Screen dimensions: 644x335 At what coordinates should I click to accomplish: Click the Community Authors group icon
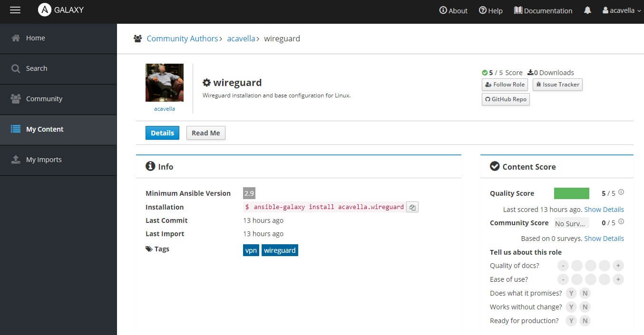pos(138,38)
